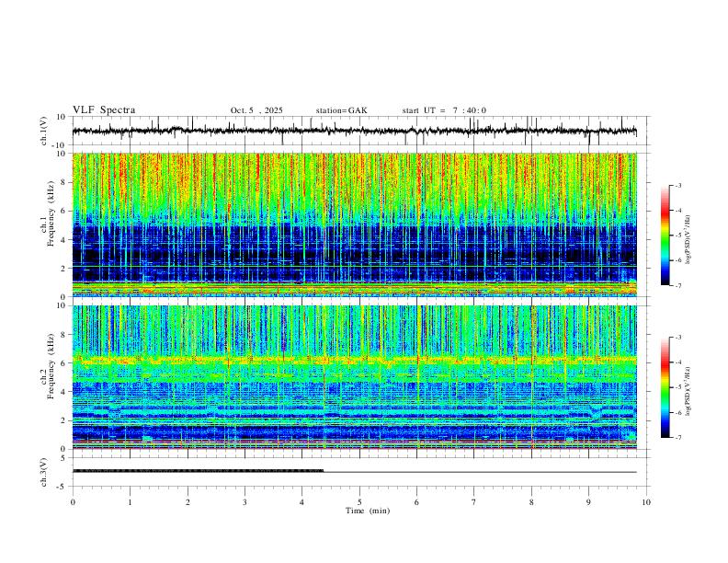Click the "start UT = 7 :40: 0" text
728x563 pixels.
point(444,110)
